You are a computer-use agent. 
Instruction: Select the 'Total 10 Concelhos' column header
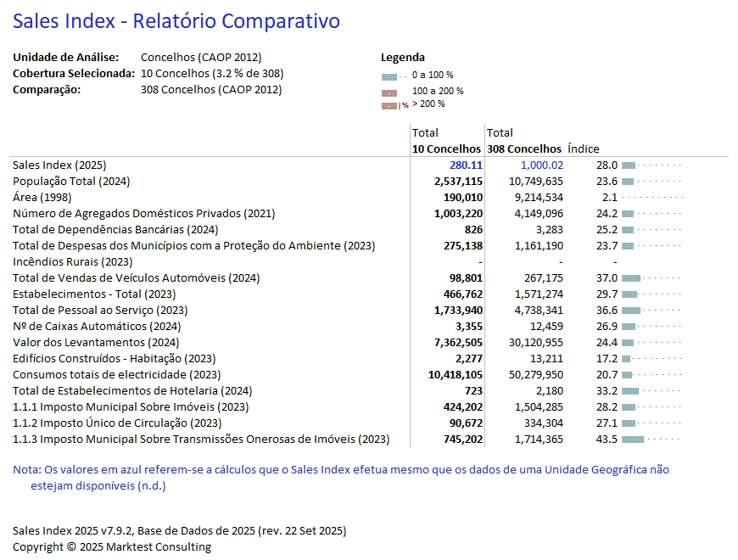coord(446,141)
